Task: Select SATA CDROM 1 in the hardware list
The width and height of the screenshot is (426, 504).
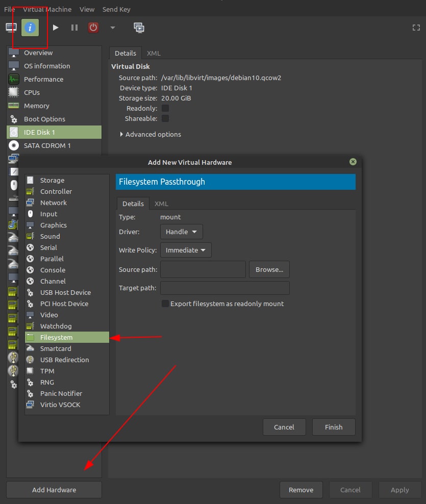Action: (x=54, y=145)
